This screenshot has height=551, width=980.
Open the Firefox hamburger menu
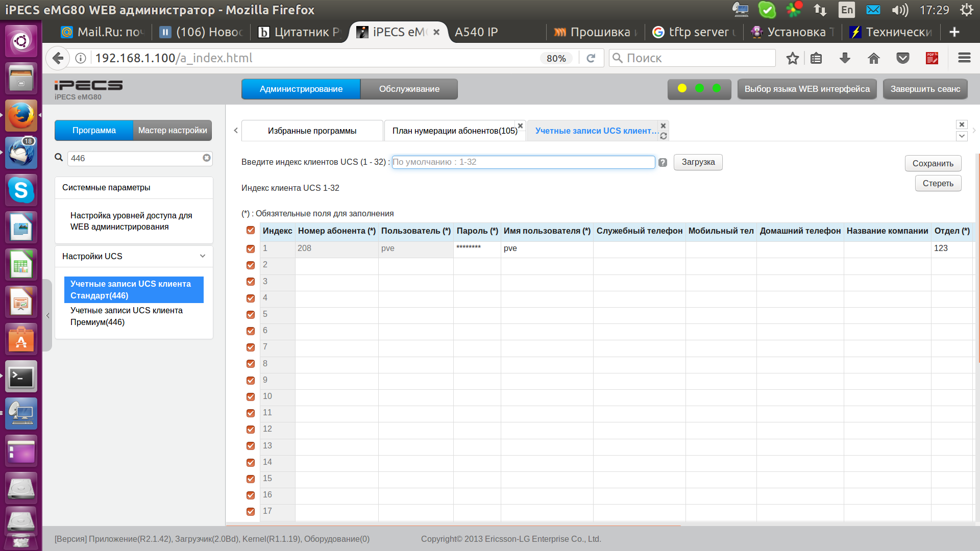(964, 58)
